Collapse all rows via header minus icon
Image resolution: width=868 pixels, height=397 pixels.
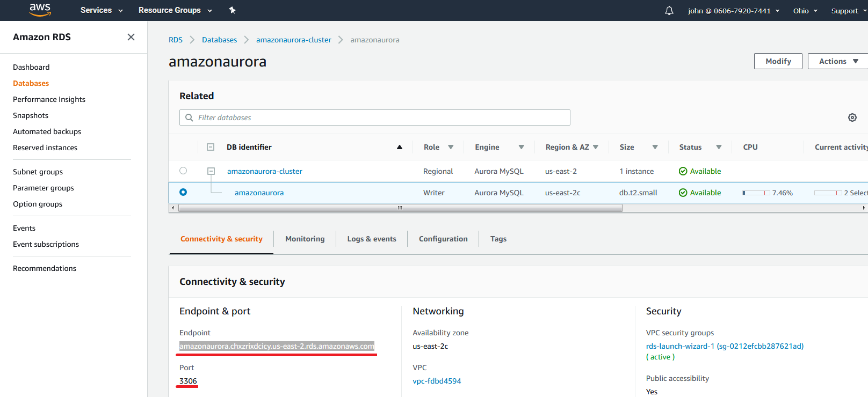[211, 147]
